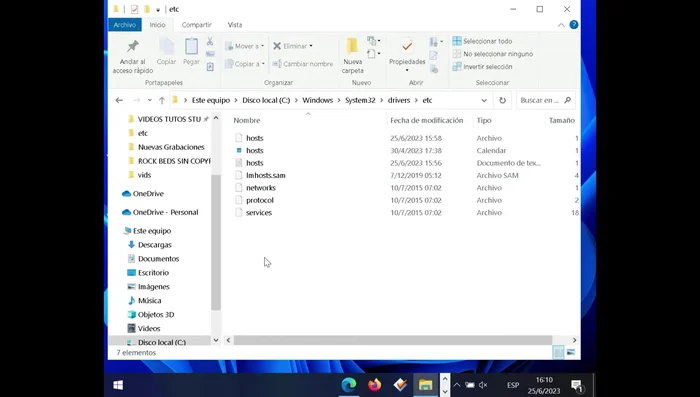700x397 pixels.
Task: Go up one folder level arrow
Action: pyautogui.click(x=162, y=100)
